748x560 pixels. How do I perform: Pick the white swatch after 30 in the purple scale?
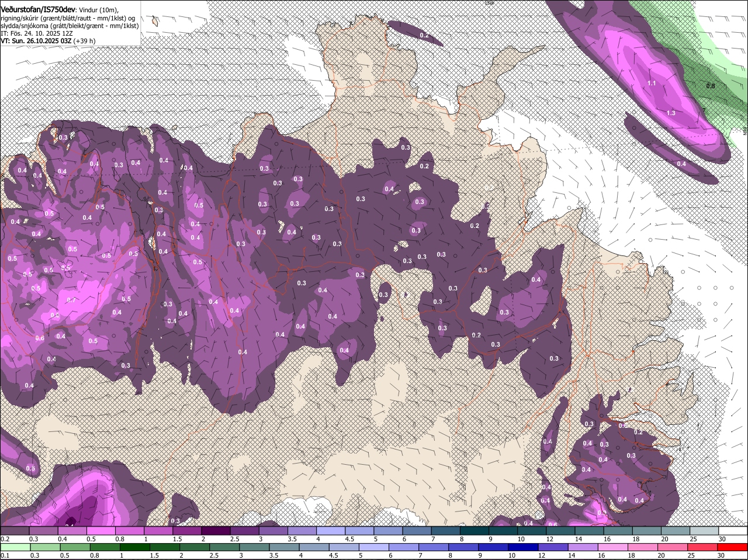(733, 531)
